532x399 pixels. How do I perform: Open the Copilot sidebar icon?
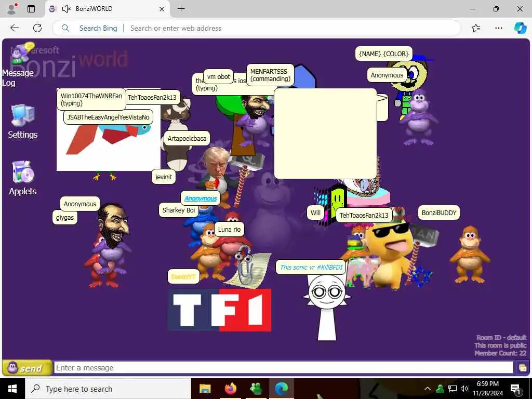[520, 28]
